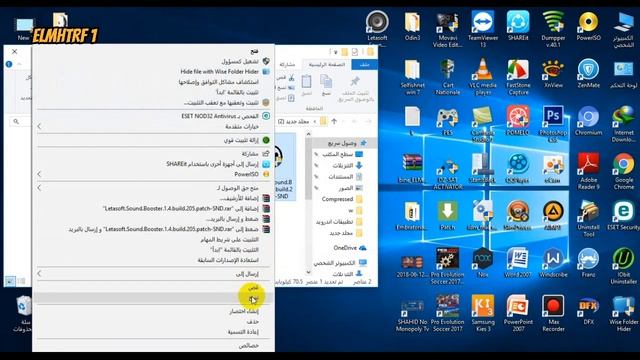Click the highlighted copy entry in context menu
Viewport: 640px width, 360px height.
pyautogui.click(x=152, y=298)
